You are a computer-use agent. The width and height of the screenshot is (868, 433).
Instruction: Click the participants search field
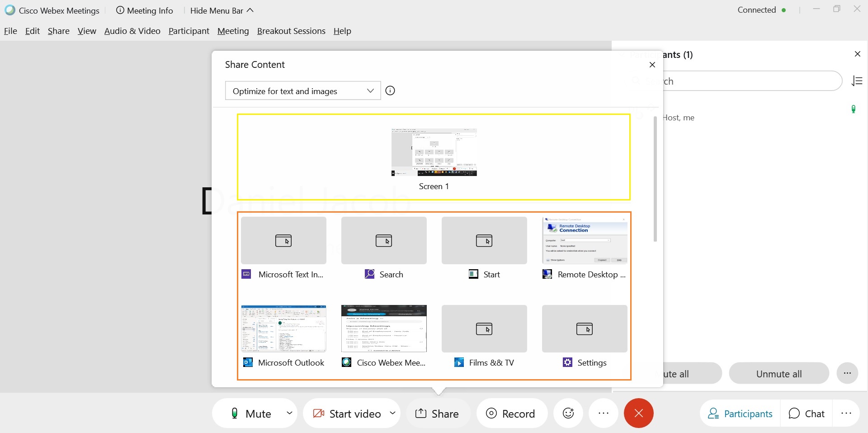(753, 81)
